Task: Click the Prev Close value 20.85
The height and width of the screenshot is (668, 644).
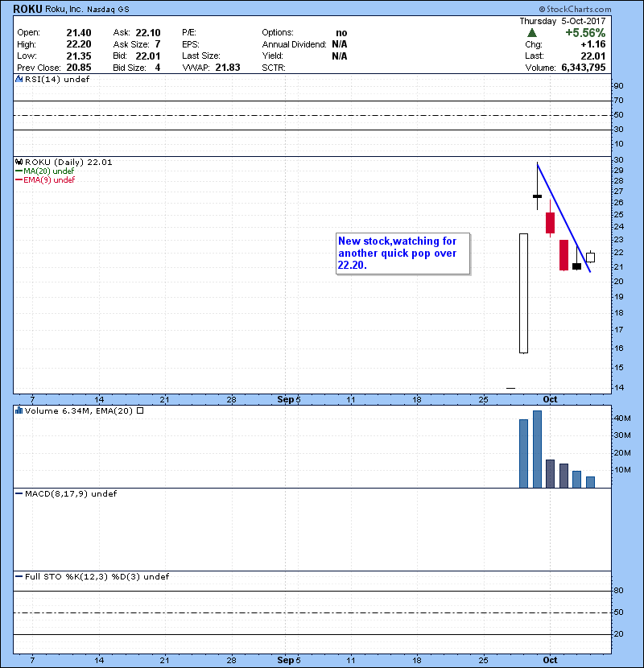Action: [x=79, y=68]
